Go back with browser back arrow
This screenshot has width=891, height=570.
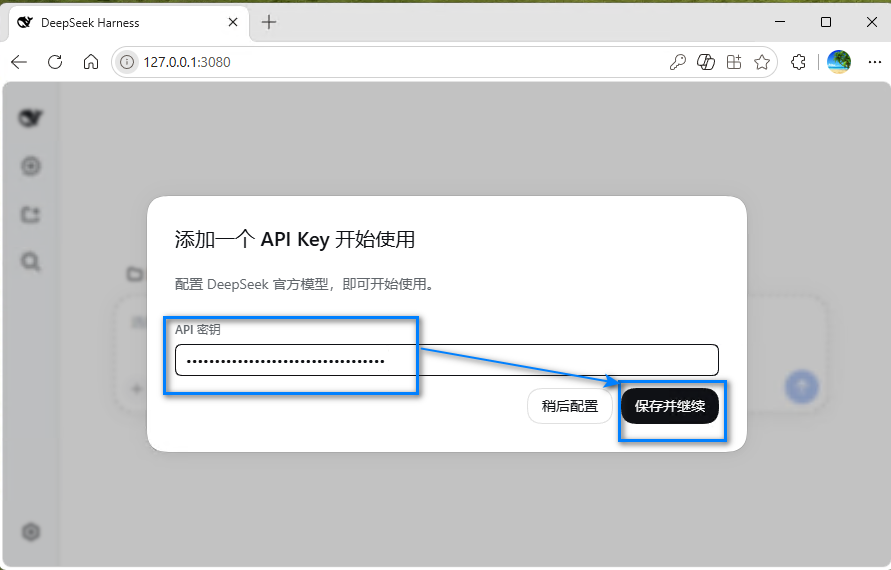click(19, 62)
